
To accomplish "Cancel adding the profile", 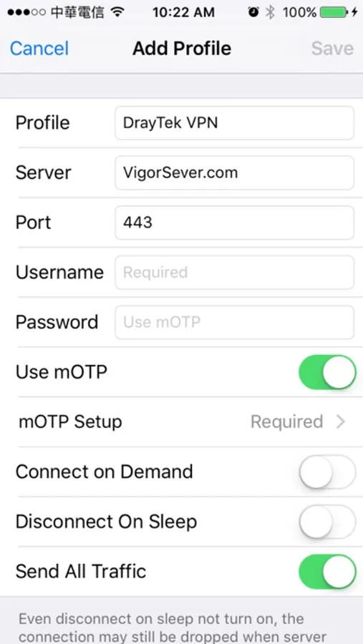I will [39, 49].
